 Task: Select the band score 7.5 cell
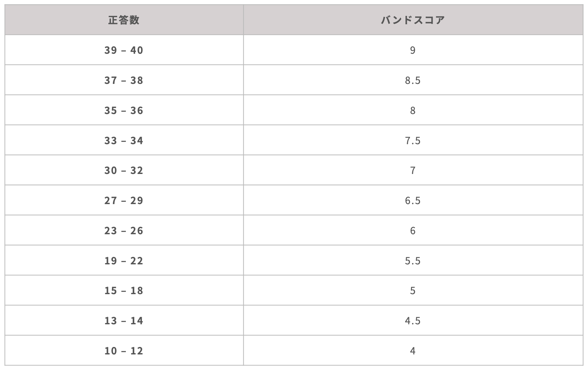pyautogui.click(x=413, y=140)
